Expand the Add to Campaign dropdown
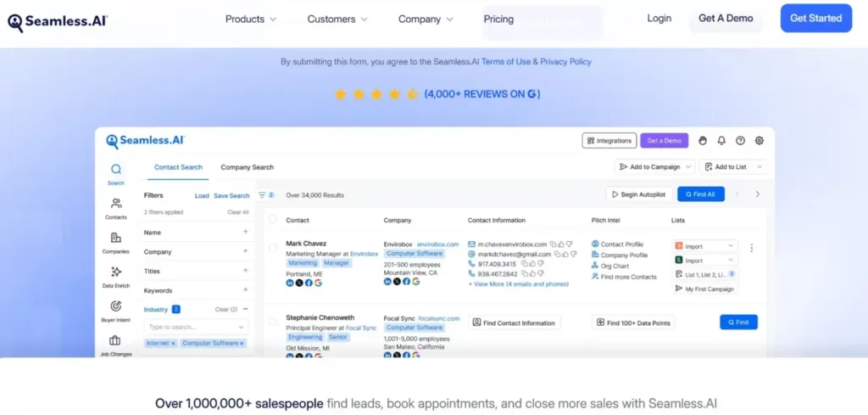The width and height of the screenshot is (868, 415). (x=654, y=167)
